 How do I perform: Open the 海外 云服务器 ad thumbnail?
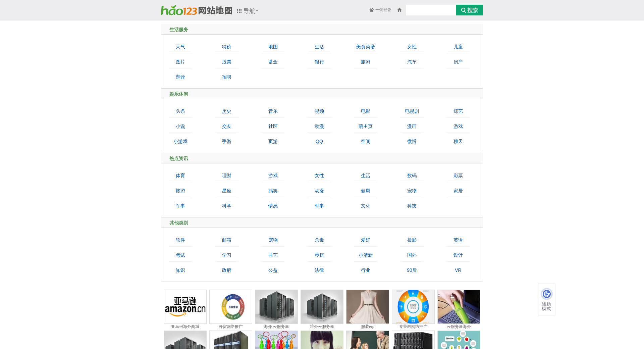(276, 307)
